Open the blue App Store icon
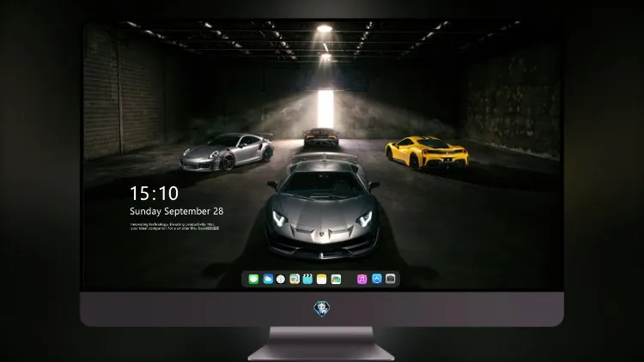644x362 pixels. coord(377,279)
